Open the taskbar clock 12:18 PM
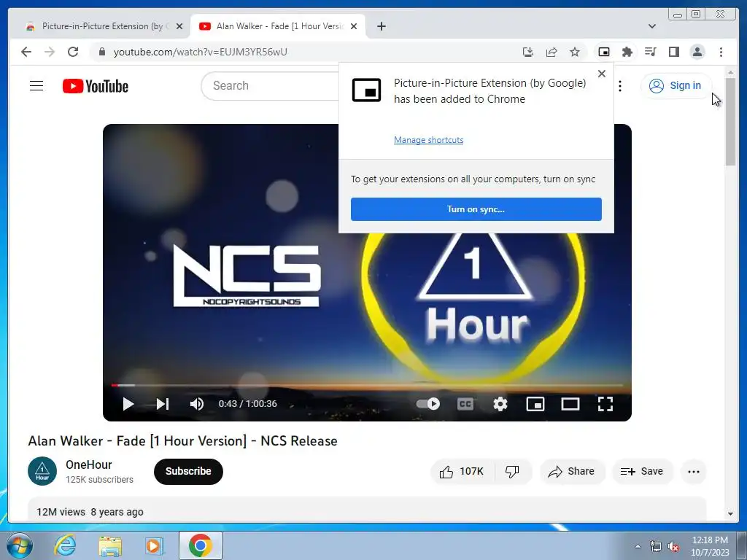Viewport: 747px width, 560px height. [x=710, y=546]
